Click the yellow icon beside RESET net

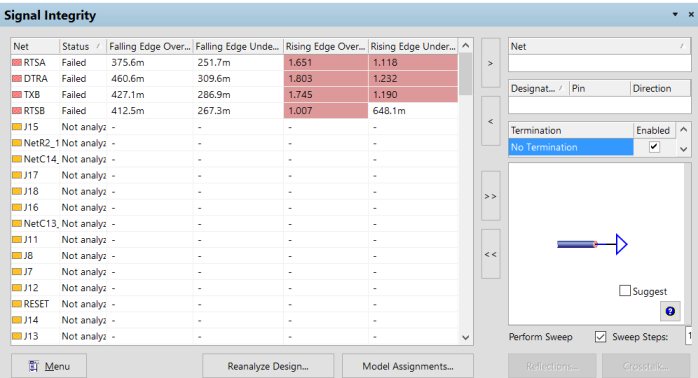[x=17, y=304]
